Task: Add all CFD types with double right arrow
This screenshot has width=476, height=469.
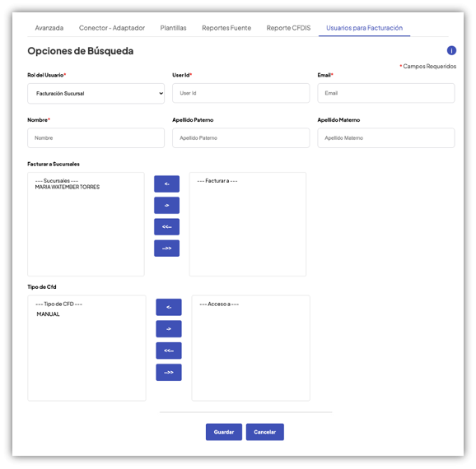Action: click(x=169, y=372)
